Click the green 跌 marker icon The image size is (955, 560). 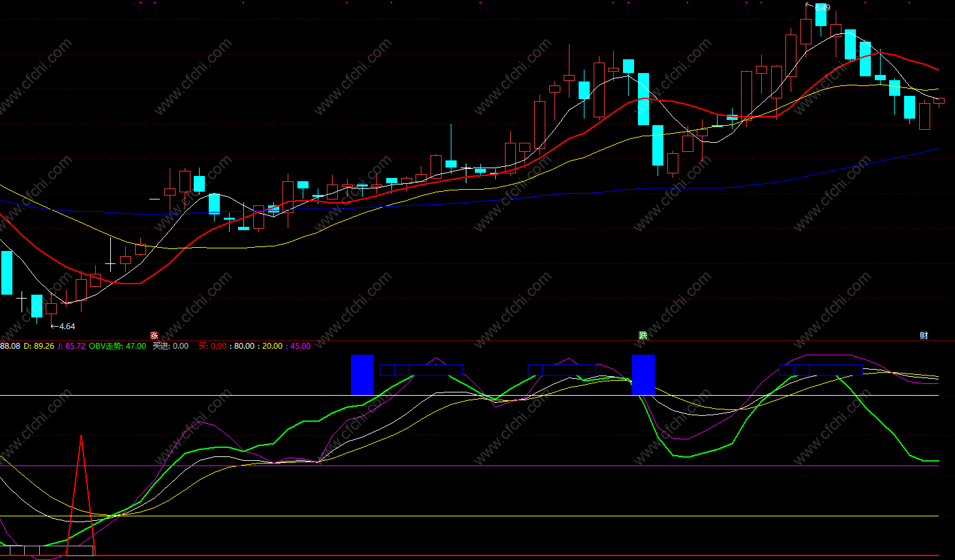point(643,336)
